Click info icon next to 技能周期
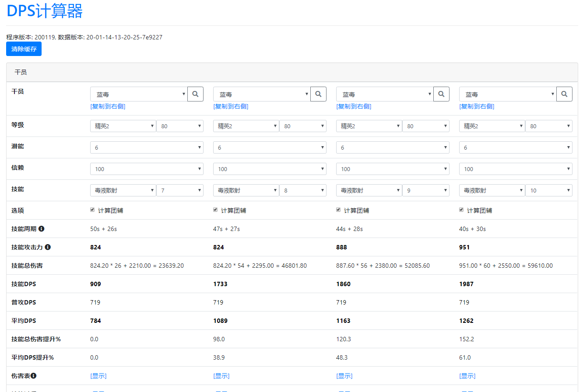Screen dimensions: 583x392 (41, 229)
